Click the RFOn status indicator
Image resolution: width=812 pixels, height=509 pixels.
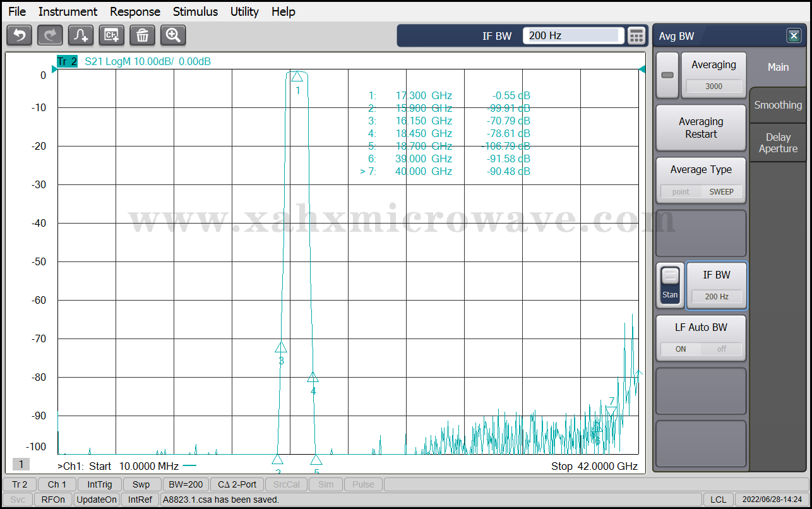53,500
